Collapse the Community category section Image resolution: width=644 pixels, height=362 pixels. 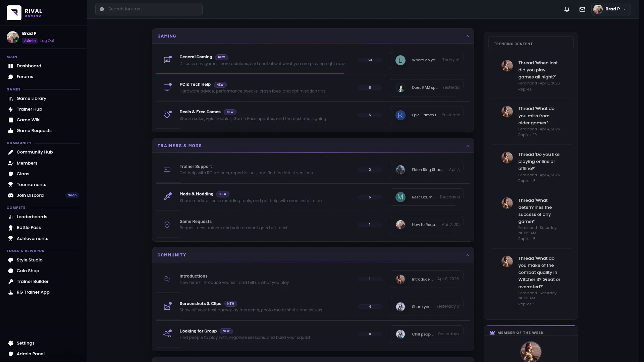point(468,255)
